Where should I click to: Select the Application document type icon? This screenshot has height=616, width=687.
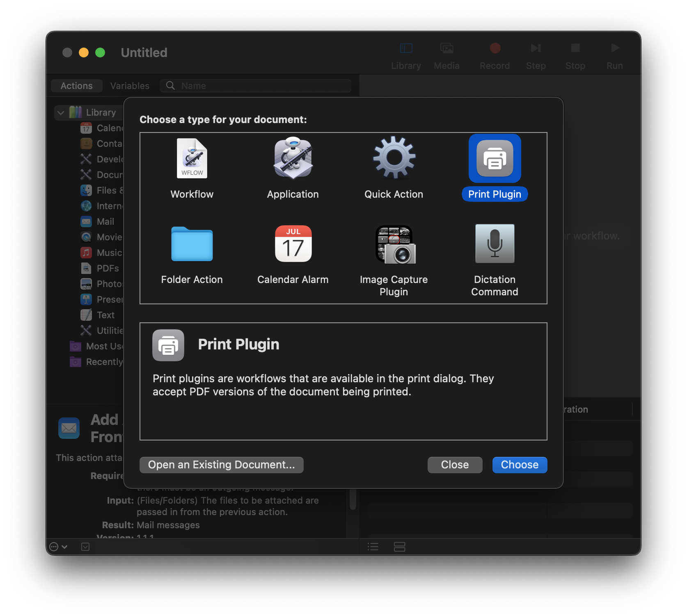293,158
